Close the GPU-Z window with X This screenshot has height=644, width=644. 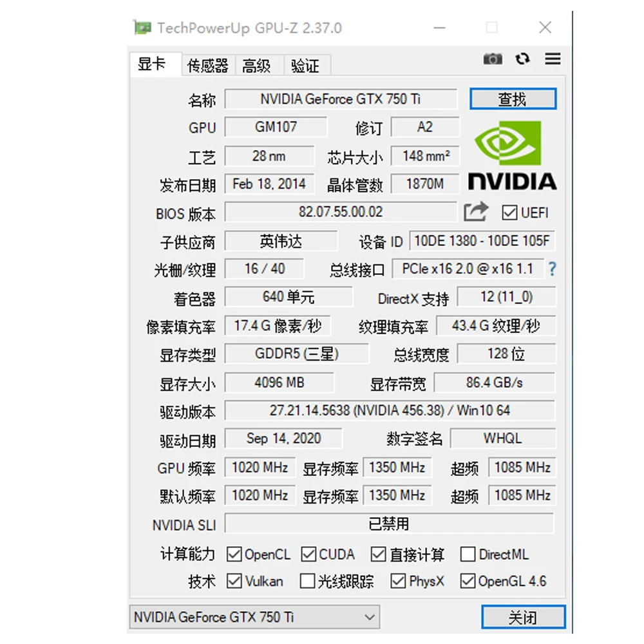[545, 28]
